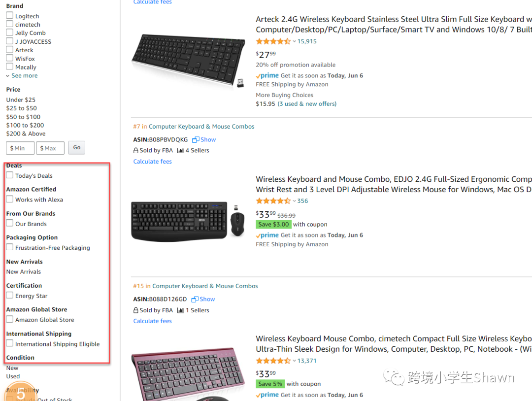Click the lock icon on the #7 ranked listing
Viewport: 532px width, 401px height.
(136, 151)
